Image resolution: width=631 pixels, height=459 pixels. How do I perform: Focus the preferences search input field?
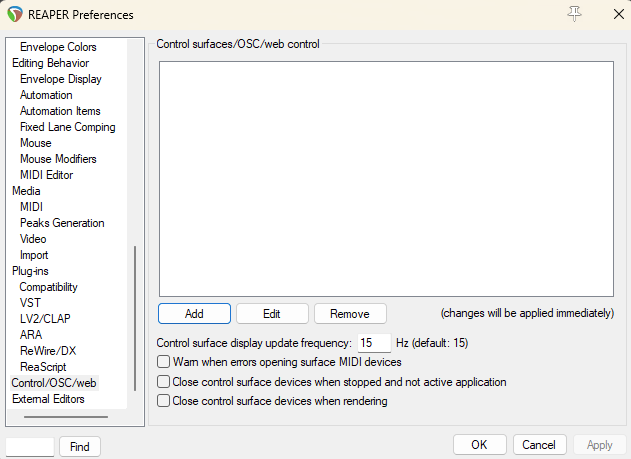coord(30,447)
